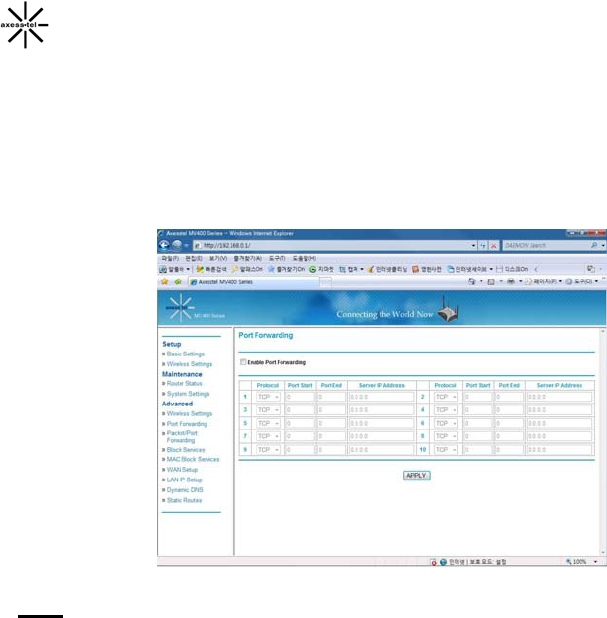607x618 pixels.
Task: Open the 도움말(H) menu
Action: (x=304, y=258)
